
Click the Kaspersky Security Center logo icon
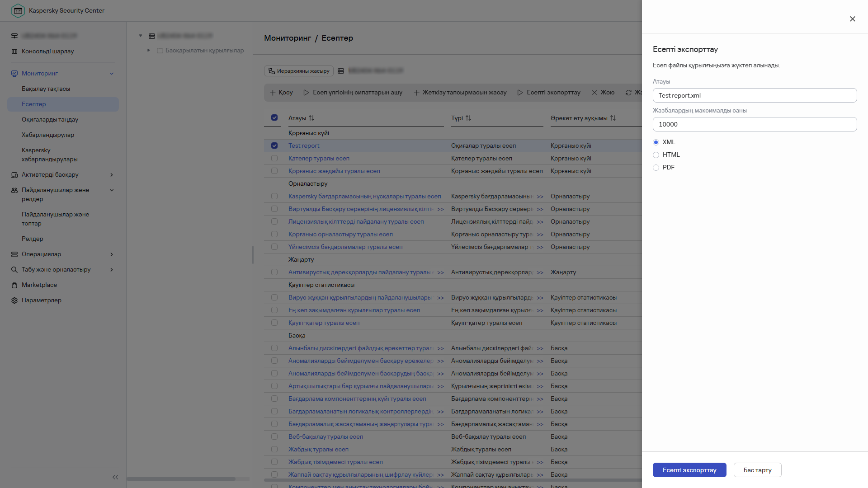pyautogui.click(x=18, y=10)
